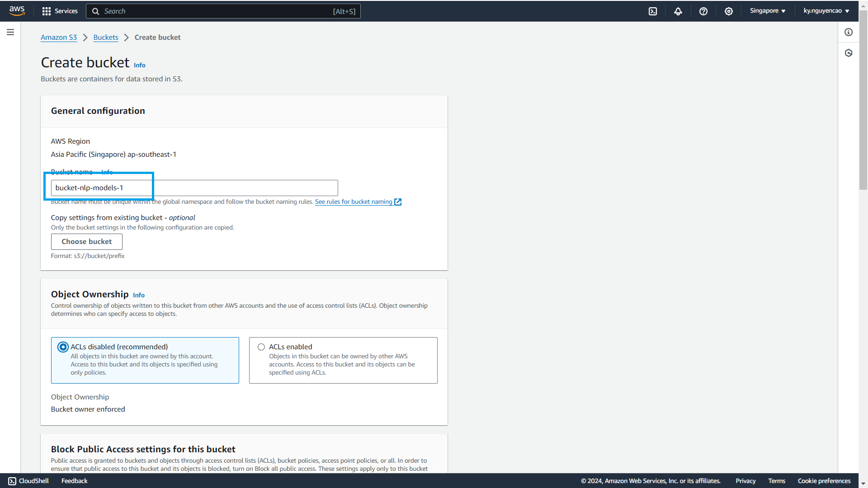Select ACLs disabled recommended radio button
This screenshot has width=868, height=488.
point(62,347)
